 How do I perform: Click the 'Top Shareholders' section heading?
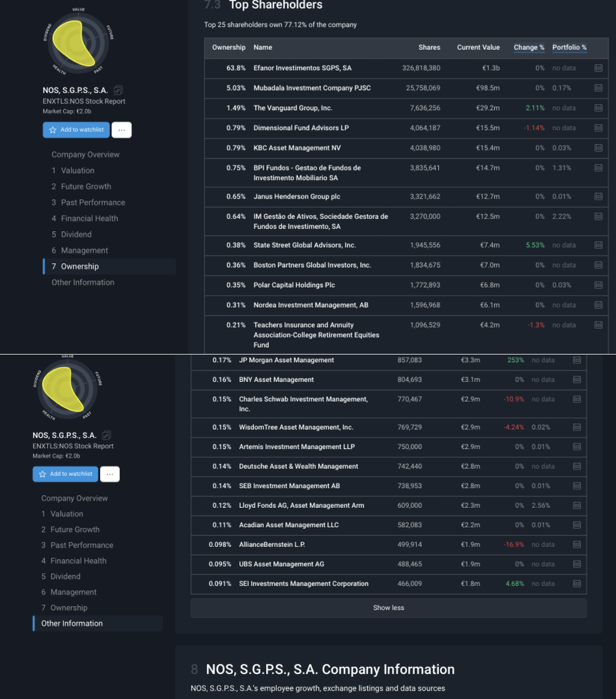(276, 5)
